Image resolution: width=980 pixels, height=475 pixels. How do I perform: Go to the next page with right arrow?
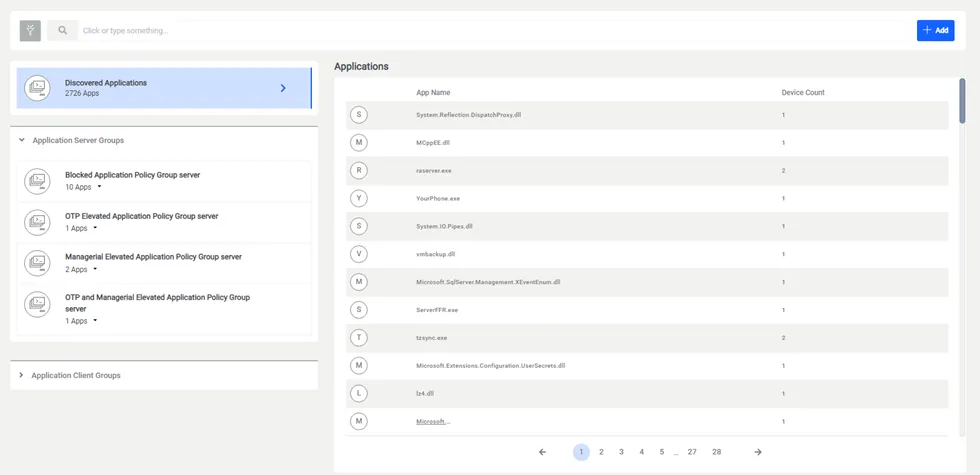758,452
